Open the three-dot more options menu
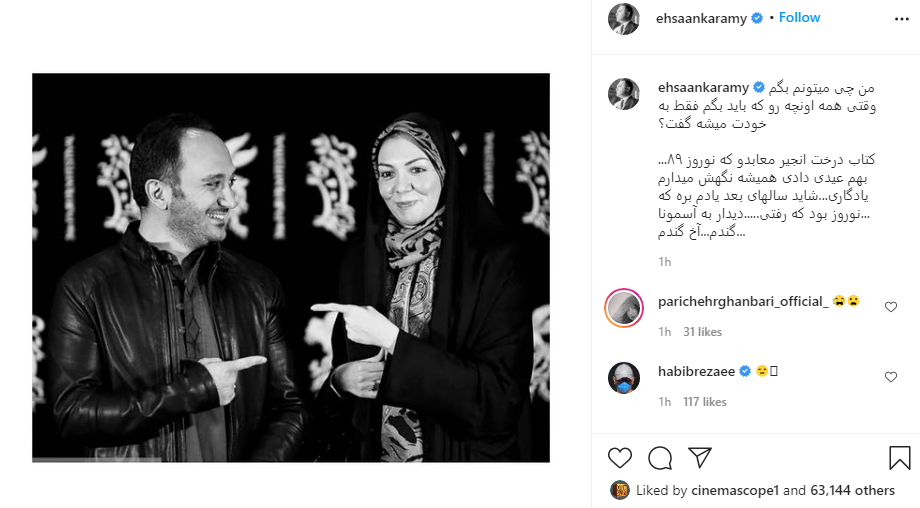The width and height of the screenshot is (920, 508). click(x=902, y=19)
